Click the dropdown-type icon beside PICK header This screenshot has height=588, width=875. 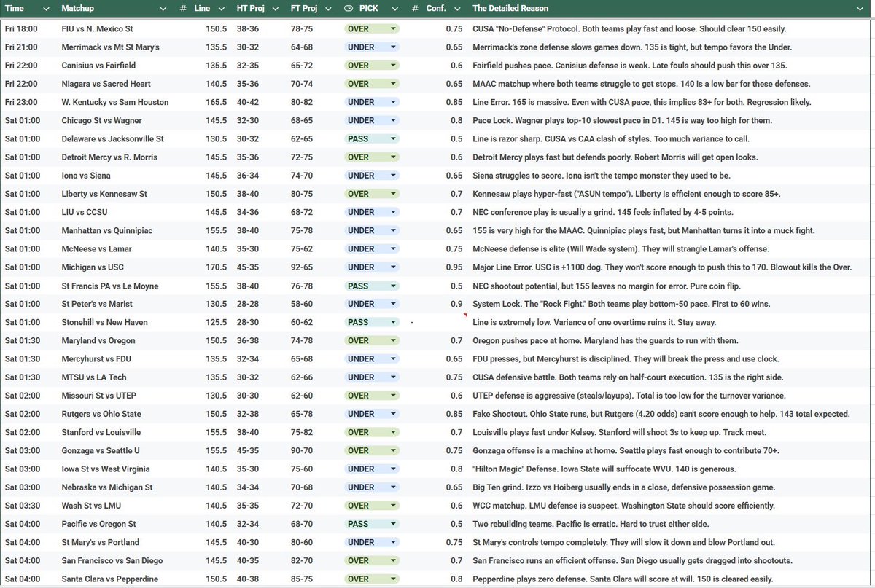(349, 8)
